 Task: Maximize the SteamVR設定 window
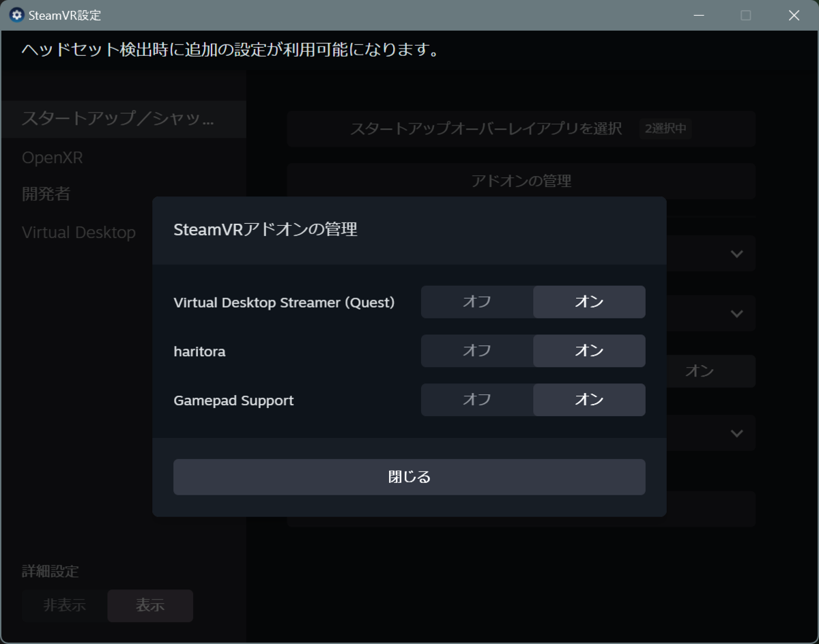click(746, 15)
